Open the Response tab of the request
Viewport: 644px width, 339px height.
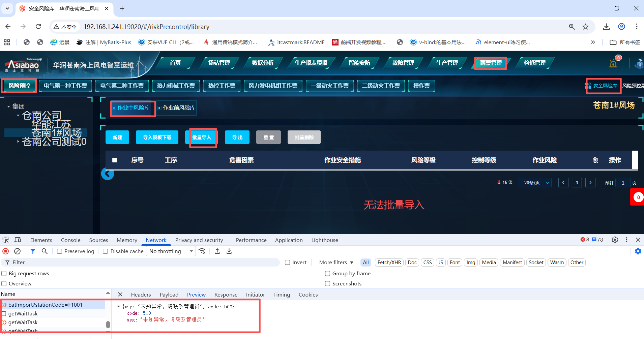tap(226, 295)
